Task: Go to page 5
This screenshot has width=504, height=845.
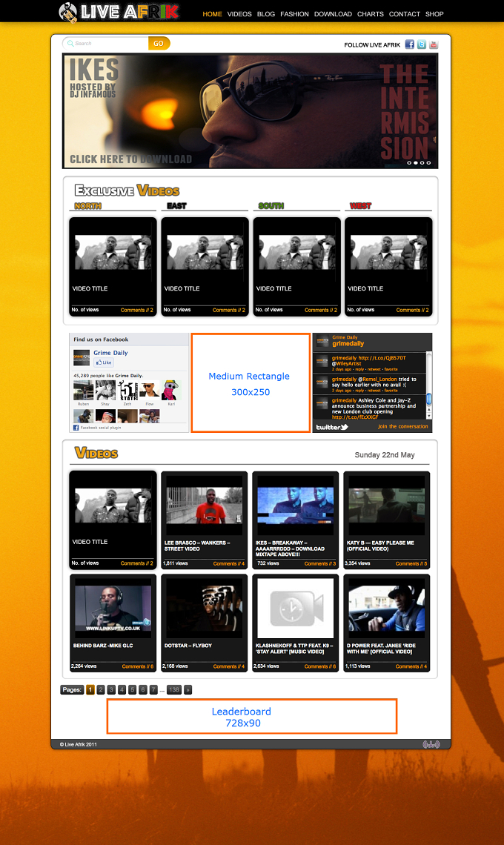Action: (132, 690)
